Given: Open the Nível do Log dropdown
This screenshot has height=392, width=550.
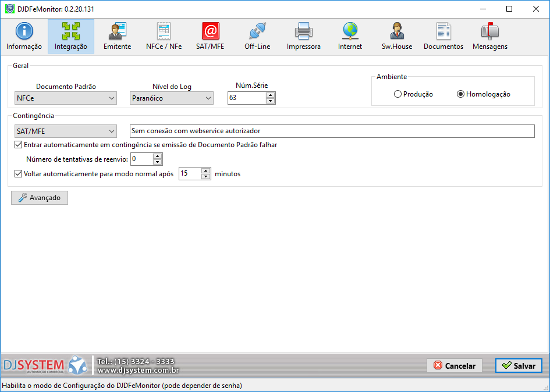Looking at the screenshot, I should coord(172,98).
